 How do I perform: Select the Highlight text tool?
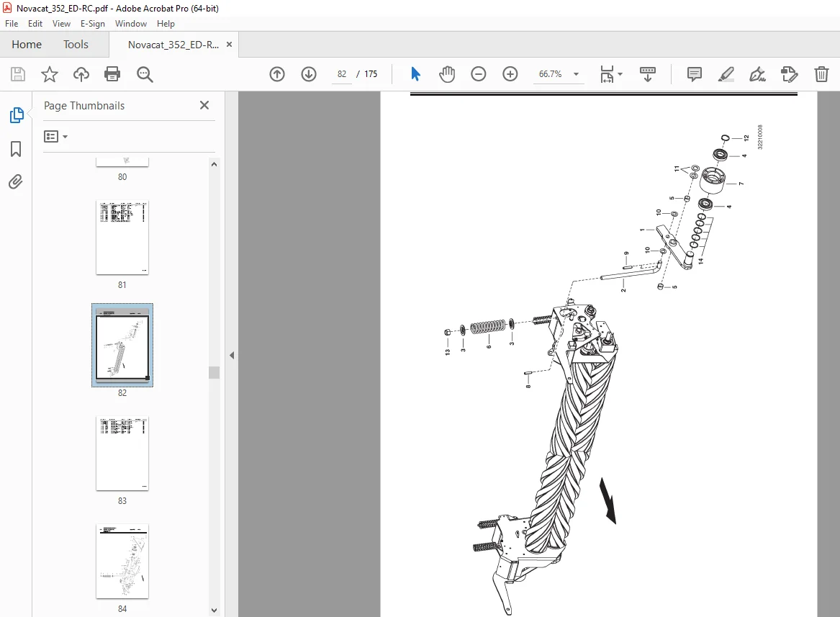point(726,74)
